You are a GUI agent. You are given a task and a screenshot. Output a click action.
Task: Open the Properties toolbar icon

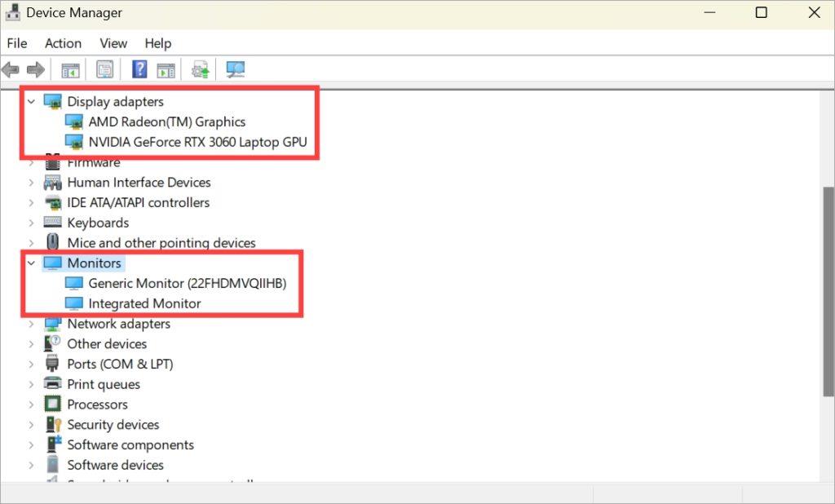[x=105, y=69]
